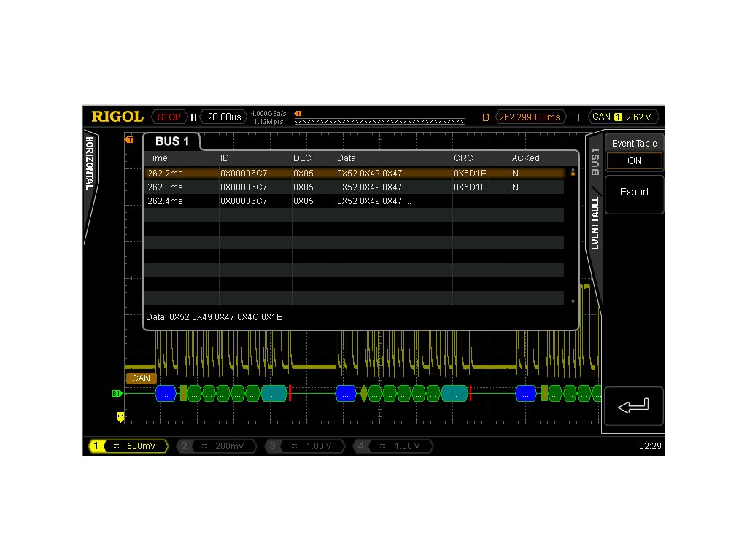Click the table scroll up arrow
747x560 pixels.
(573, 169)
